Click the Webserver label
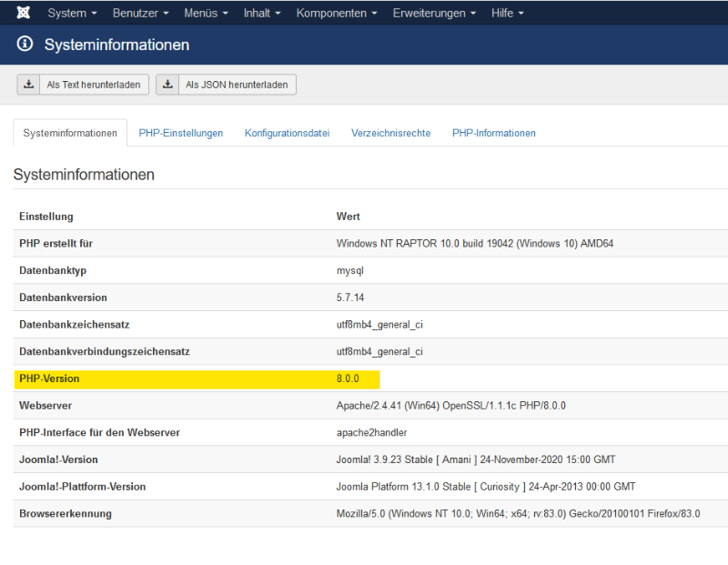The width and height of the screenshot is (728, 565). point(45,405)
